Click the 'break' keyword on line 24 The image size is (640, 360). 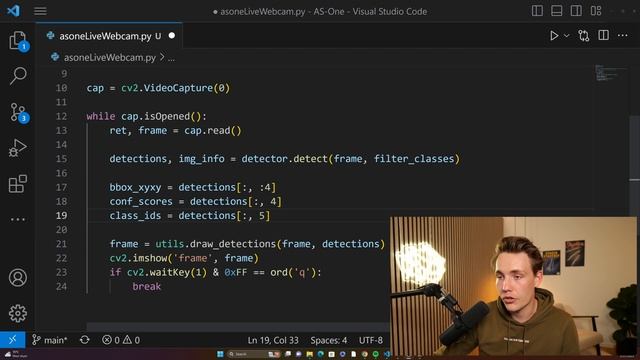[147, 287]
